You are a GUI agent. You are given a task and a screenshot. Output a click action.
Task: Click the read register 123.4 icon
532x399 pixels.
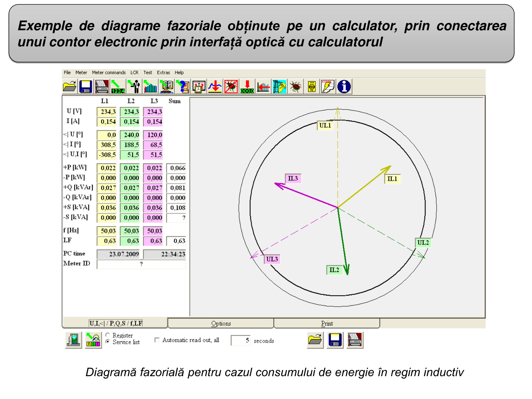coord(118,87)
